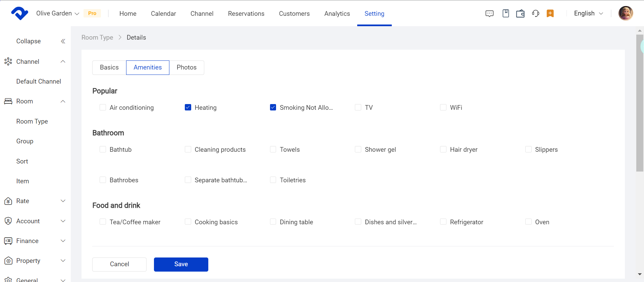Save the amenities changes
The height and width of the screenshot is (282, 644).
[181, 265]
